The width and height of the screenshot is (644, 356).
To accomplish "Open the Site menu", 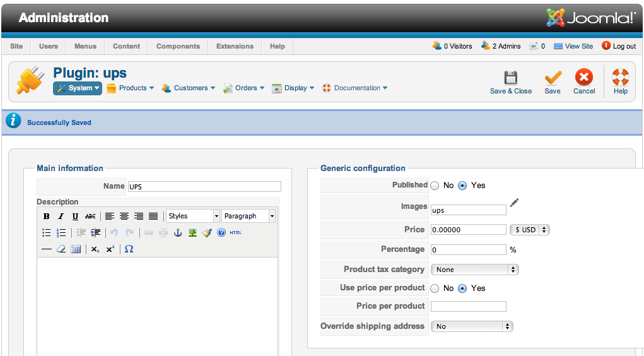I will click(16, 47).
